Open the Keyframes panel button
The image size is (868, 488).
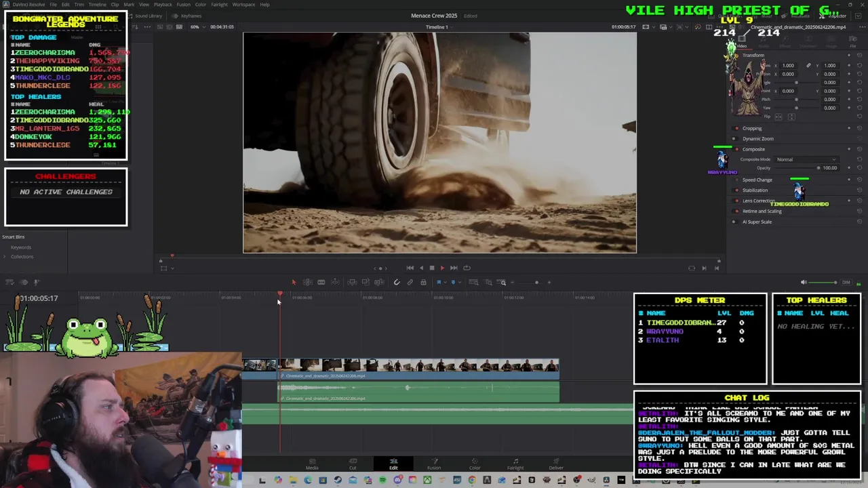[x=188, y=16]
